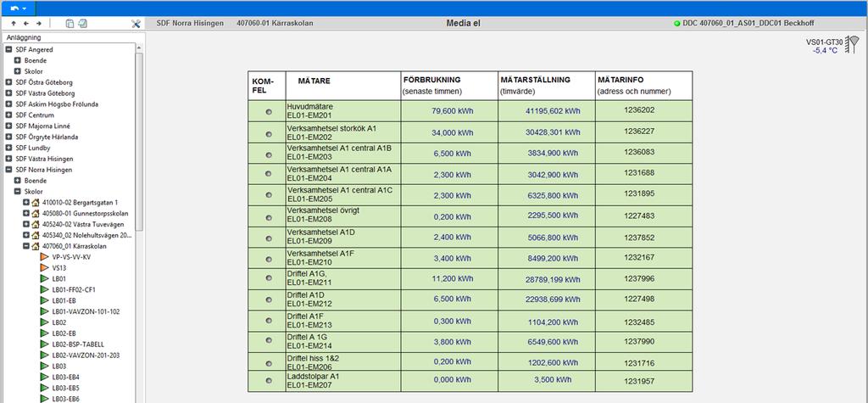Click KOM-FEL indicator for EL01-EM205 row
Screen dimensions: 868x403
pyautogui.click(x=269, y=195)
